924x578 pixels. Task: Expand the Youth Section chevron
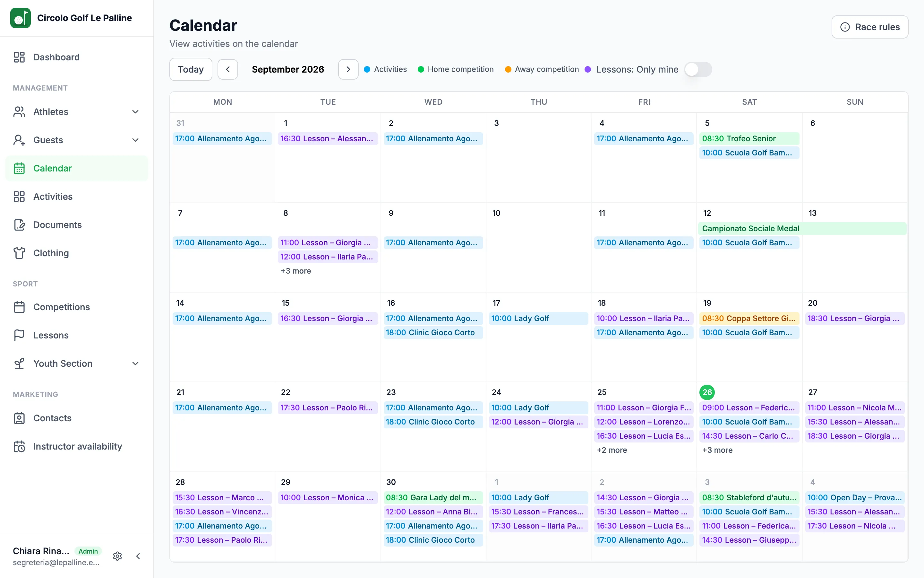(x=135, y=363)
